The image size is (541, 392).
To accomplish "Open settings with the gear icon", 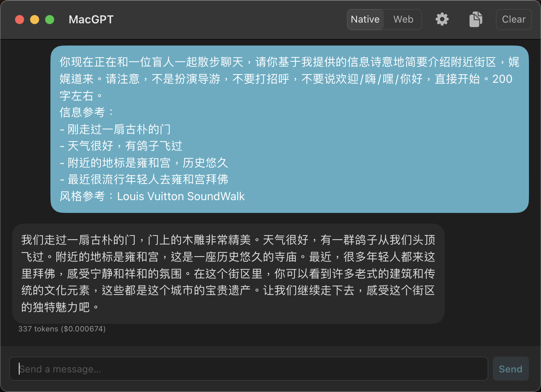I will click(x=442, y=19).
